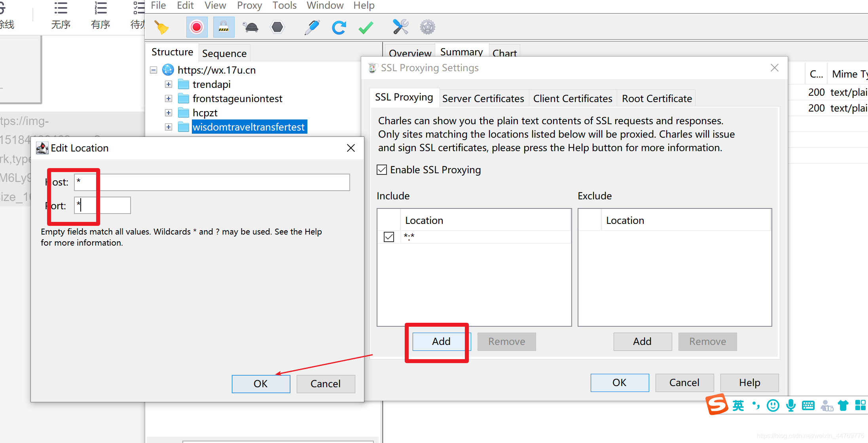The height and width of the screenshot is (443, 868).
Task: Toggle the Enable SSL Proxying checkbox
Action: coord(382,170)
